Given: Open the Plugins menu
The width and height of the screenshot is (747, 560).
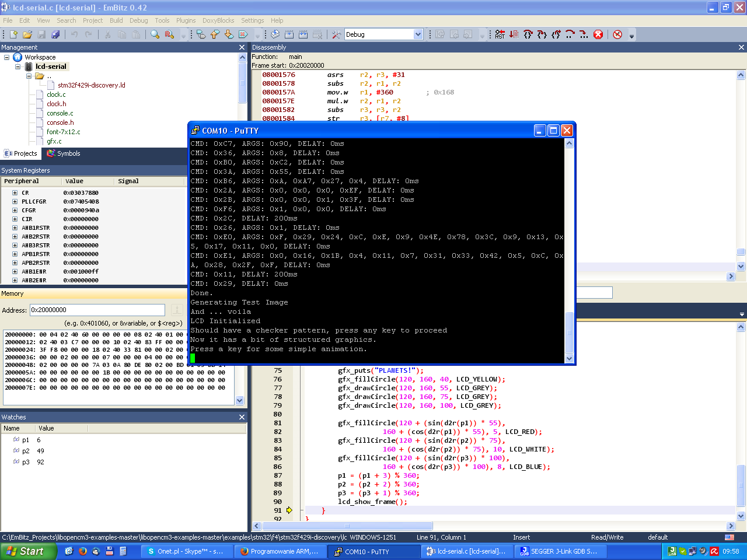Looking at the screenshot, I should (x=186, y=20).
